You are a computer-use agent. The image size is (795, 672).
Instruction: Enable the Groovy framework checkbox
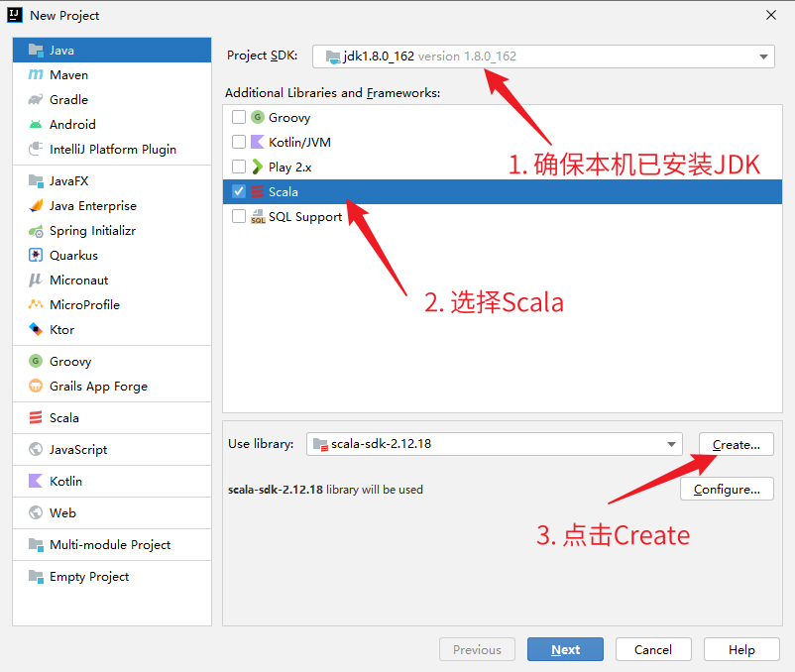(239, 117)
